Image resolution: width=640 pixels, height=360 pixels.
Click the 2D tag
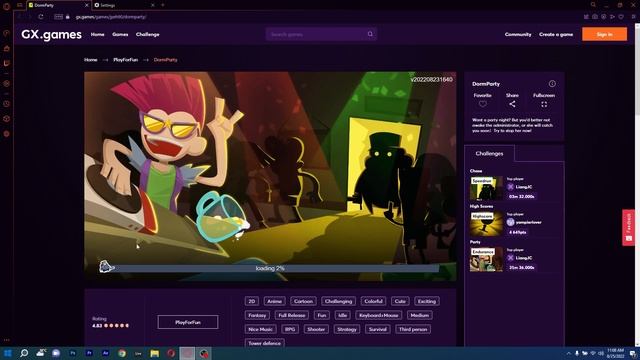click(x=252, y=301)
